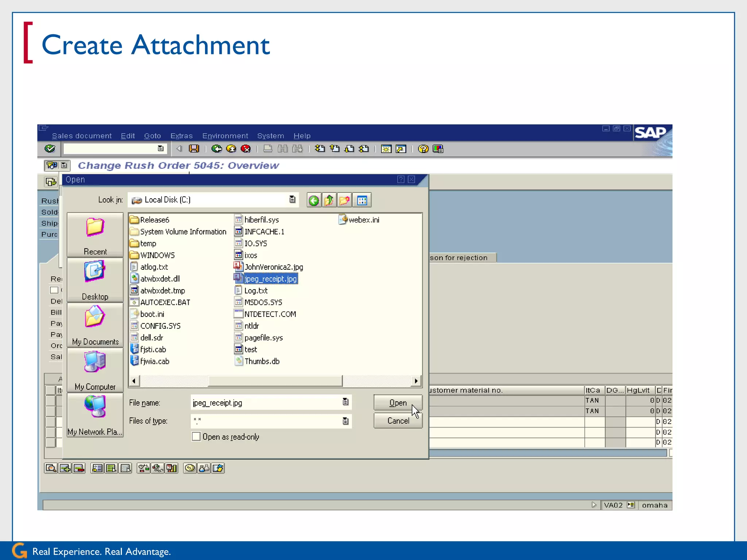Select the file JohnVeronica2.jpg

tap(268, 267)
